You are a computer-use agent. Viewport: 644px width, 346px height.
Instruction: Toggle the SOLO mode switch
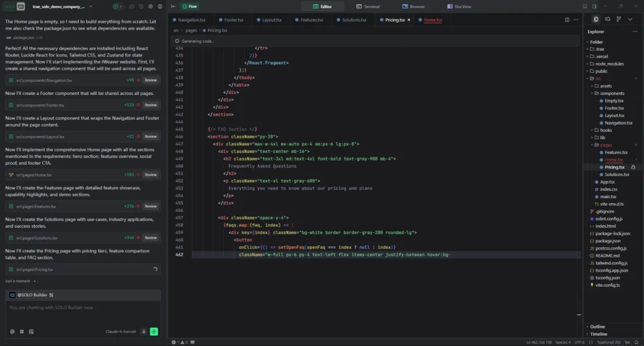tap(15, 6)
